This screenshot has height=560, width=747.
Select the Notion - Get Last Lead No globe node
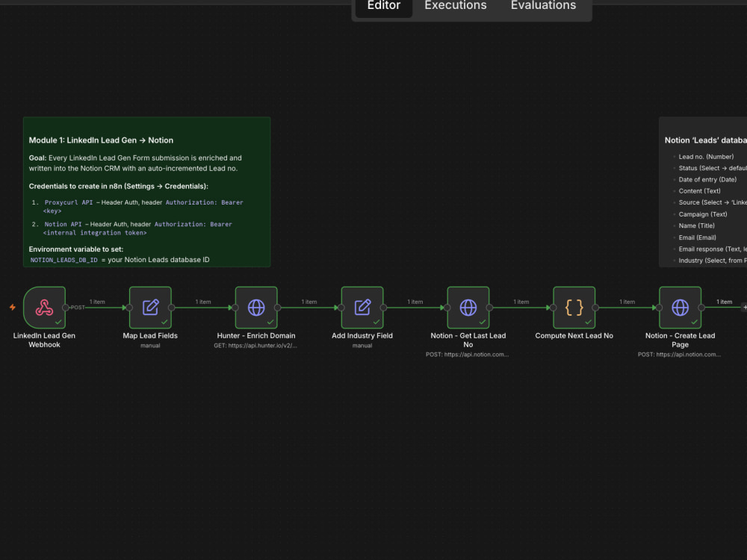(468, 308)
